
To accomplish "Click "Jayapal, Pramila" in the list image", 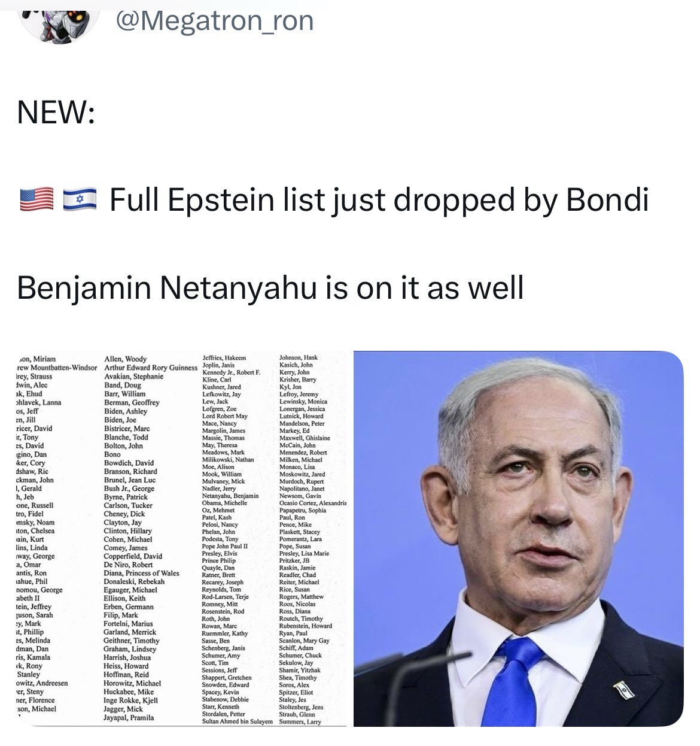I will (129, 717).
